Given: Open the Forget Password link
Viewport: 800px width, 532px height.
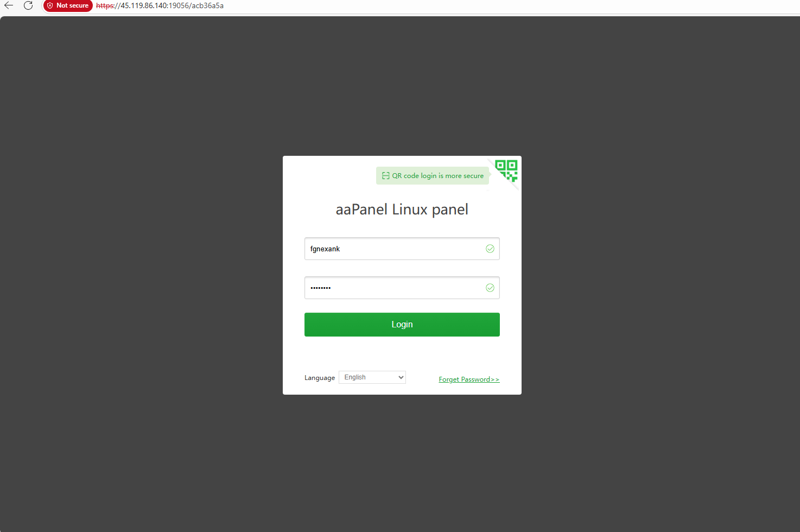Looking at the screenshot, I should [x=469, y=379].
